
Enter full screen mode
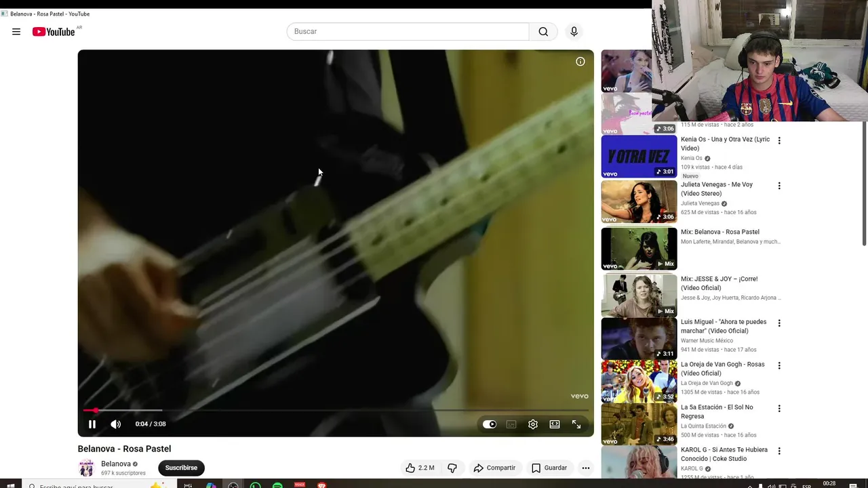tap(576, 424)
